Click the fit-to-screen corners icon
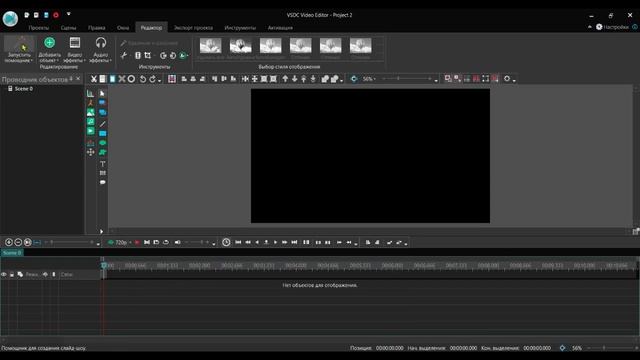640x360 pixels. coord(485,79)
